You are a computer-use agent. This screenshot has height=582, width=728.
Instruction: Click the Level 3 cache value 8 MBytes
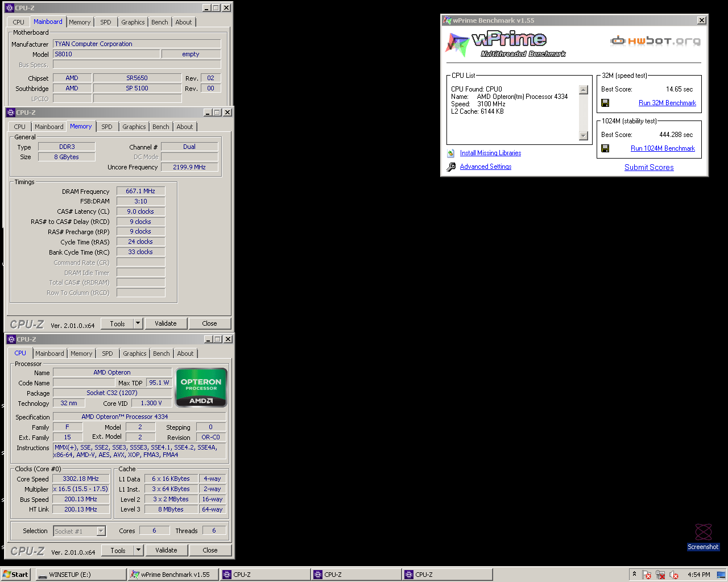click(x=171, y=510)
